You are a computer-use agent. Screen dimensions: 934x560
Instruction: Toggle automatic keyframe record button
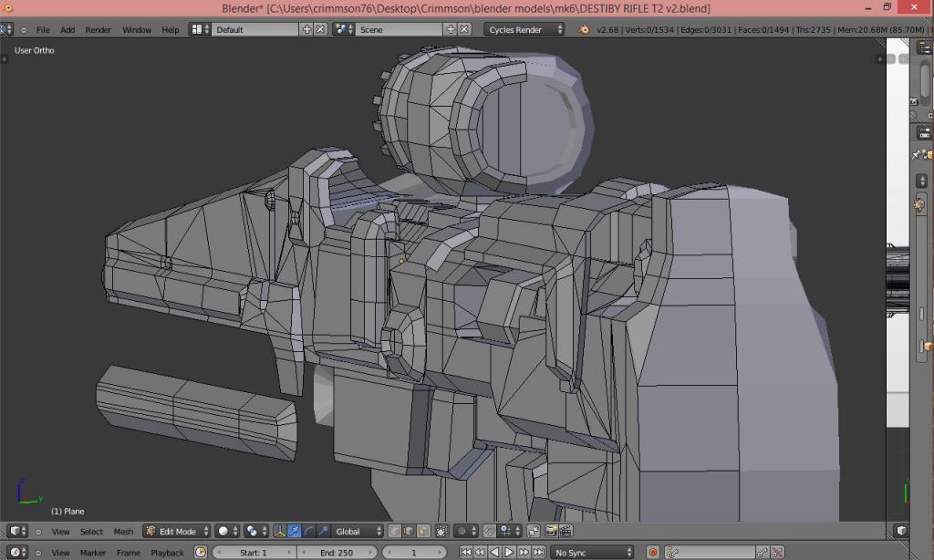coord(653,553)
